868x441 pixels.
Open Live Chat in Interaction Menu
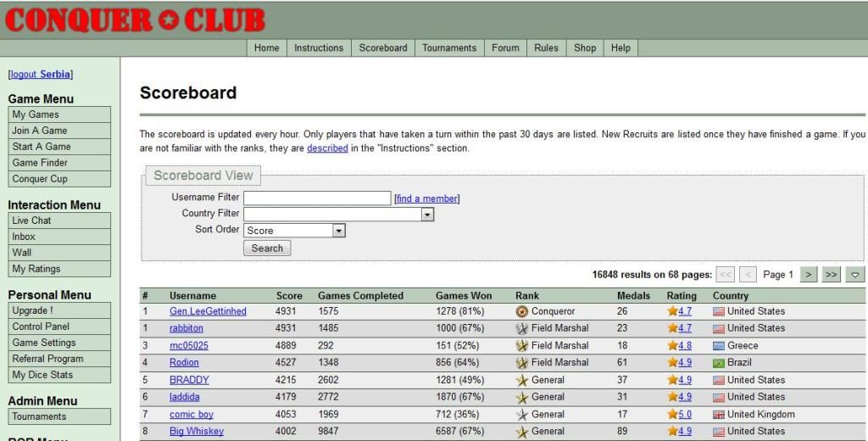click(59, 220)
